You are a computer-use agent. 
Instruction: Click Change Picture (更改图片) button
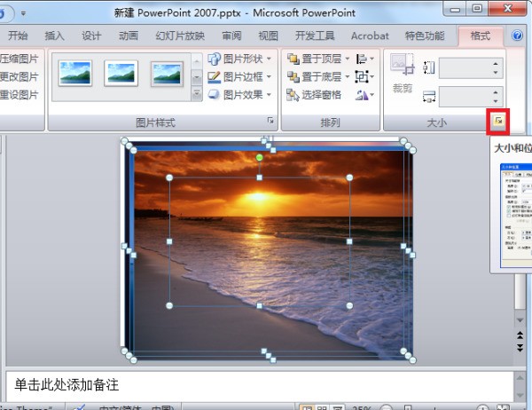coord(20,76)
